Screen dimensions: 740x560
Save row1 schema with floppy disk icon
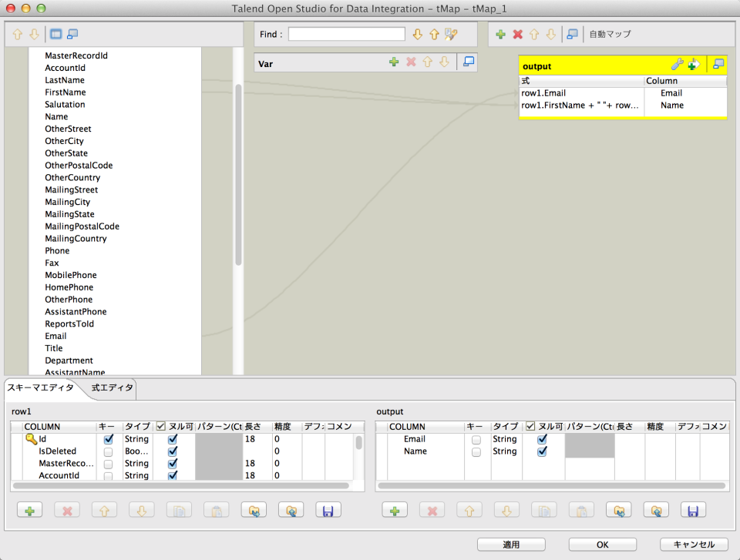click(327, 510)
